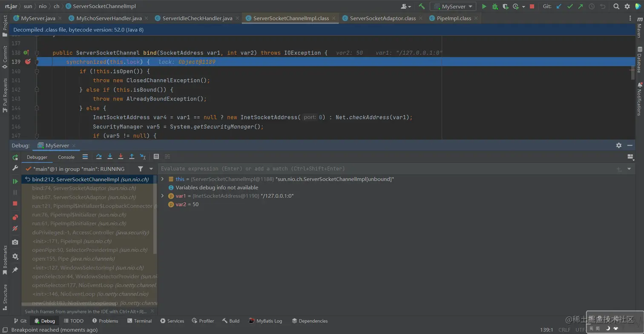
Task: Take thread dump camera icon
Action: coord(15,242)
